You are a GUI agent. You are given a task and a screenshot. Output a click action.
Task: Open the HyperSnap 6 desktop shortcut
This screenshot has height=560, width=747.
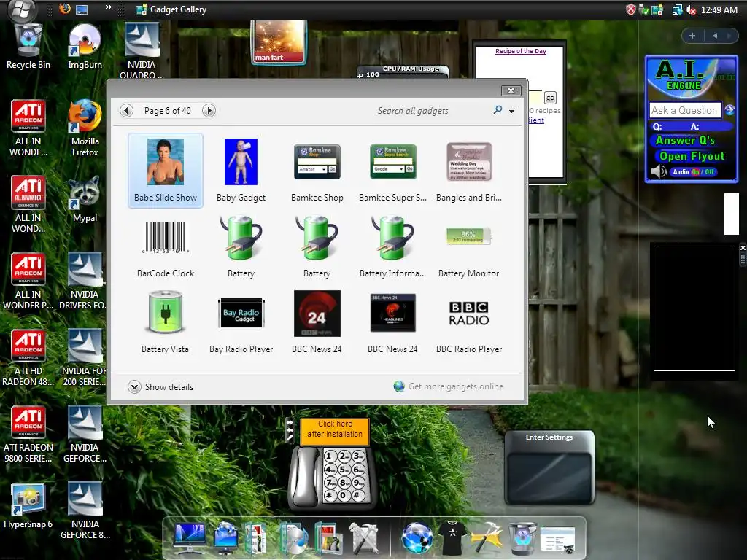coord(28,506)
